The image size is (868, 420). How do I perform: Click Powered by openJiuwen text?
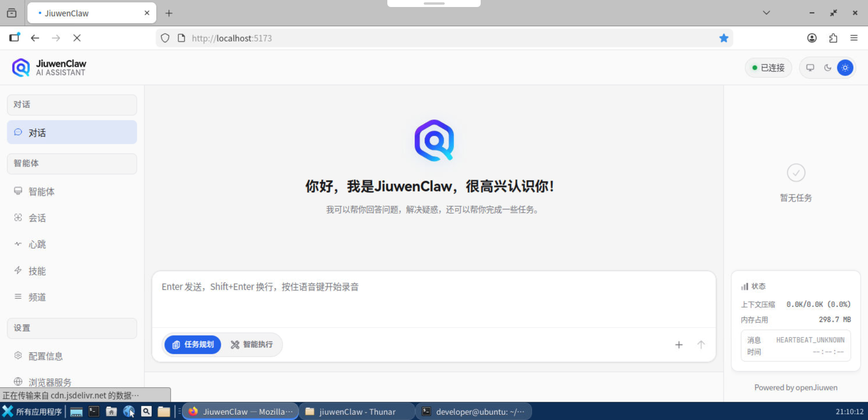[x=796, y=387]
